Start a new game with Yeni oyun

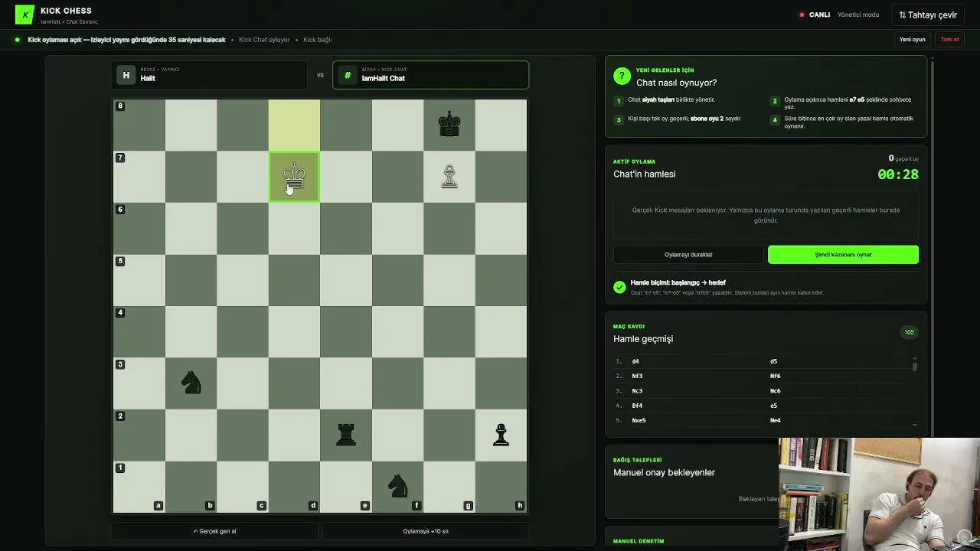pyautogui.click(x=913, y=40)
